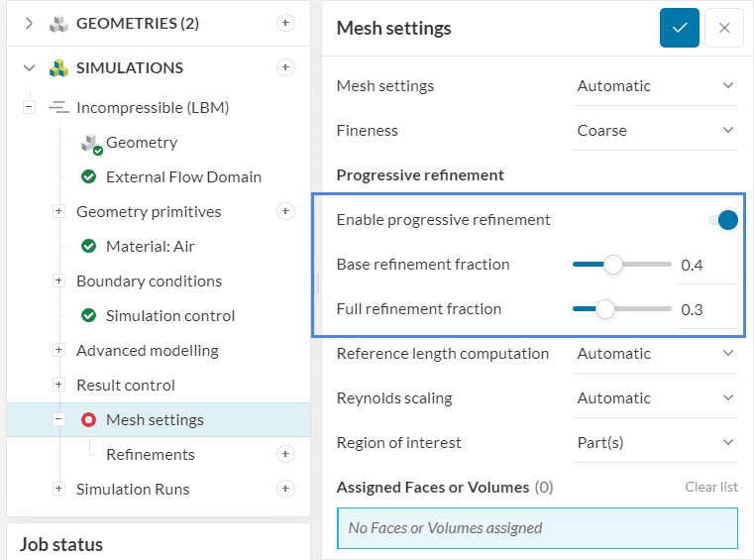Screen dimensions: 754x560
Task: Click the Base refinement fraction slider handle
Action: coord(613,265)
